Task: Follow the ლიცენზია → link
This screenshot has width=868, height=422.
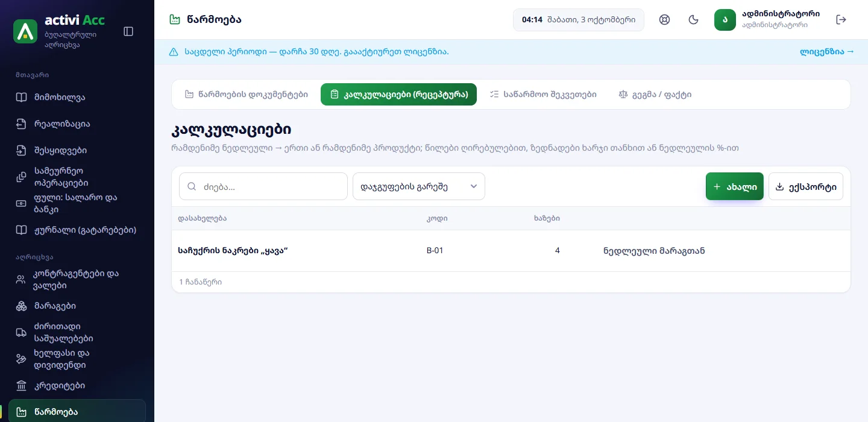Action: (x=827, y=52)
